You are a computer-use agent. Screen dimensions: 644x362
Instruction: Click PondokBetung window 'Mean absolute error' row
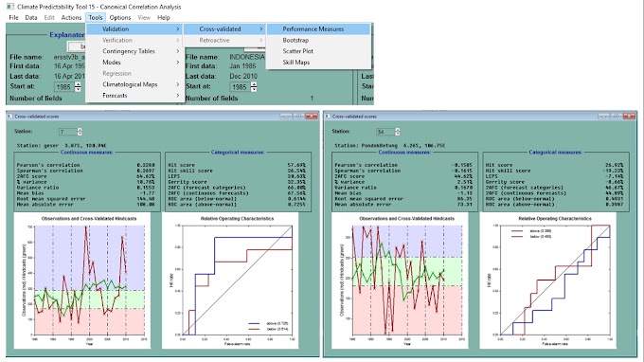coord(403,204)
